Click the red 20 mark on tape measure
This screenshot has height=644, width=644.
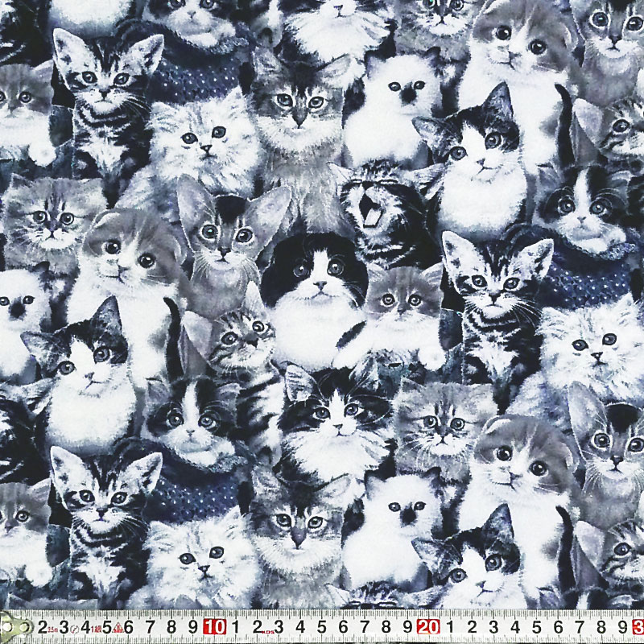tap(428, 627)
